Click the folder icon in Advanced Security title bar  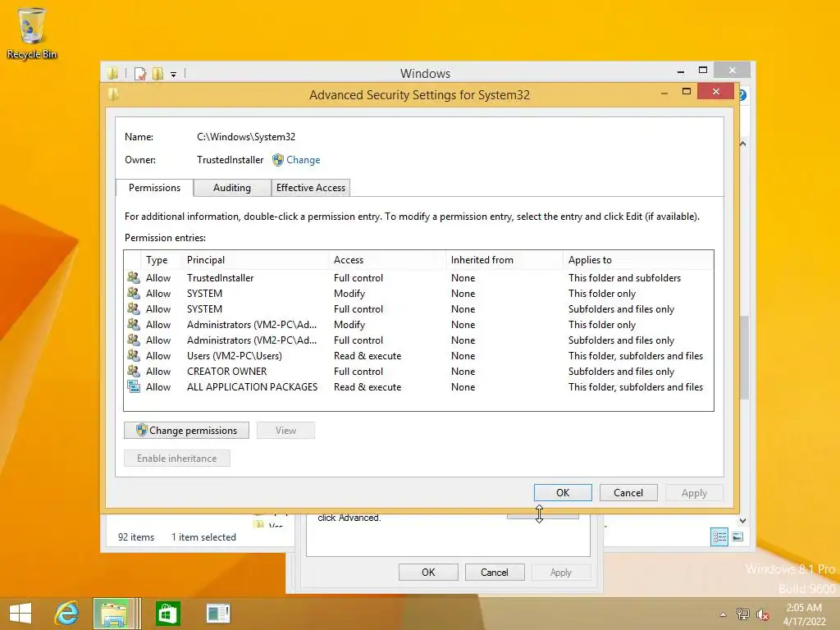113,95
